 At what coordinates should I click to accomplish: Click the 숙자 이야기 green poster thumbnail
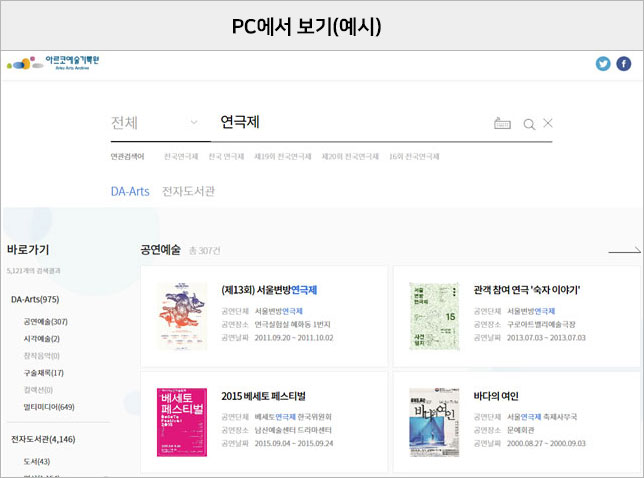(x=435, y=316)
